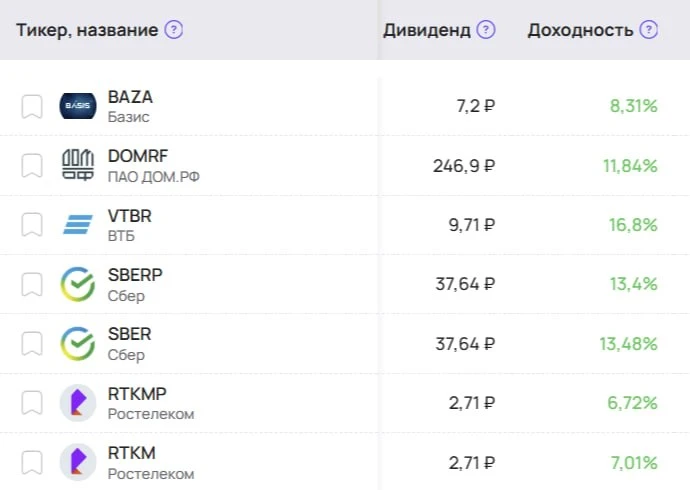
Task: Sort by Тикер, название column header
Action: [87, 30]
